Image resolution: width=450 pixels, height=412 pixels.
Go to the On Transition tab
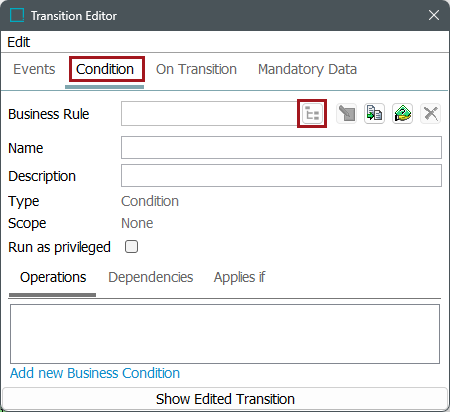pyautogui.click(x=196, y=69)
